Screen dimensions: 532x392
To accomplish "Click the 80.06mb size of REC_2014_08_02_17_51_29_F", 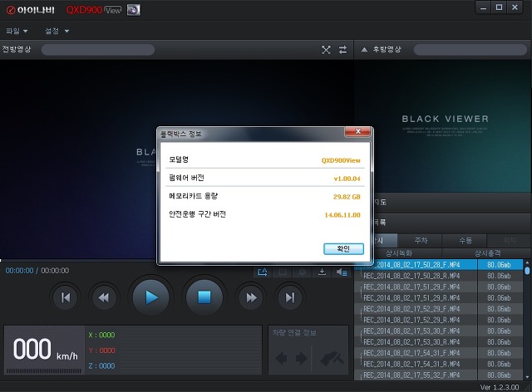I will pyautogui.click(x=499, y=287).
